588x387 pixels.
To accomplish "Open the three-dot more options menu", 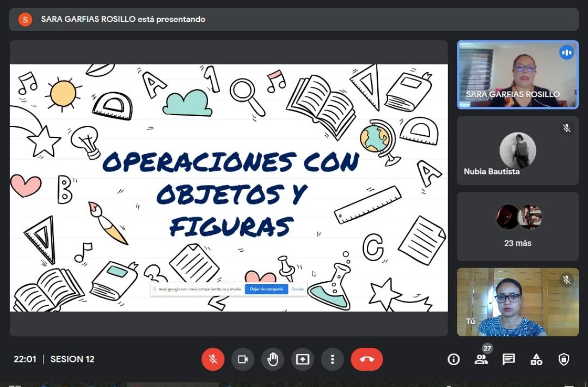I will 332,359.
